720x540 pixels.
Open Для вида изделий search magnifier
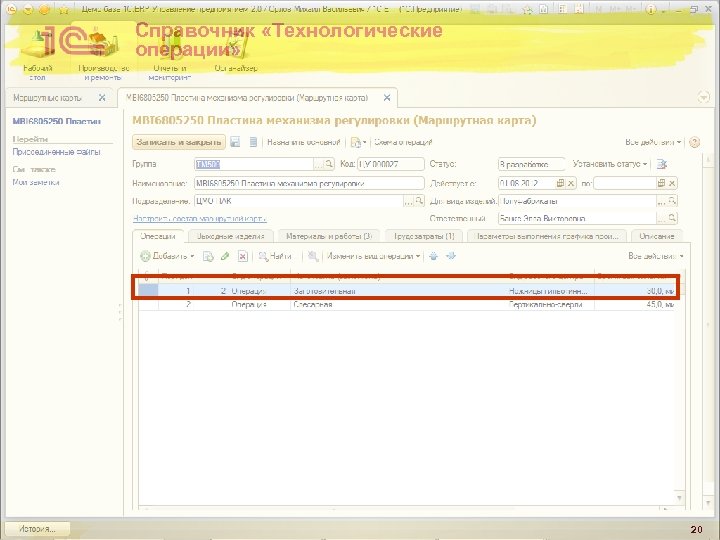tap(672, 201)
